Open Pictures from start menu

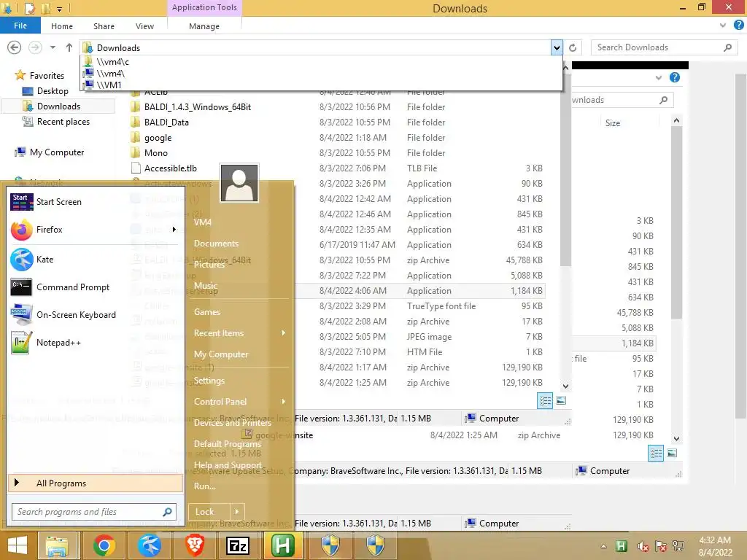(x=209, y=264)
